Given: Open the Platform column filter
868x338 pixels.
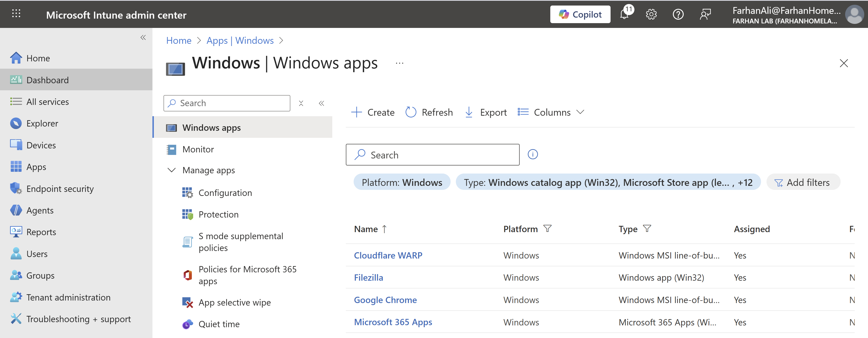Looking at the screenshot, I should tap(548, 229).
